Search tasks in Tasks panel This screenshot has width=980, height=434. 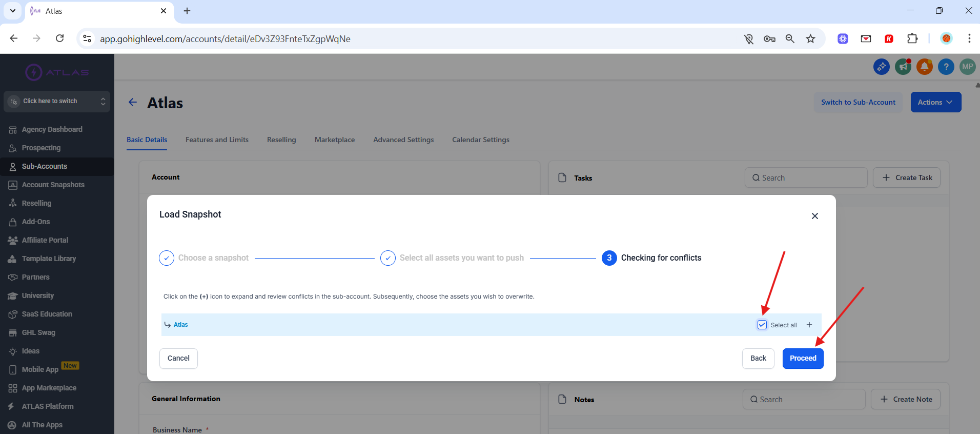(806, 177)
